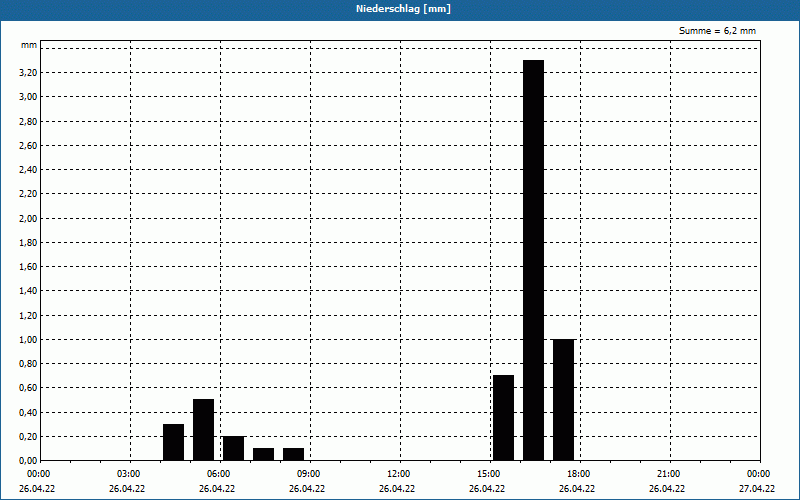This screenshot has height=500, width=800.
Task: Select the 09:00 time label
Action: click(x=309, y=474)
